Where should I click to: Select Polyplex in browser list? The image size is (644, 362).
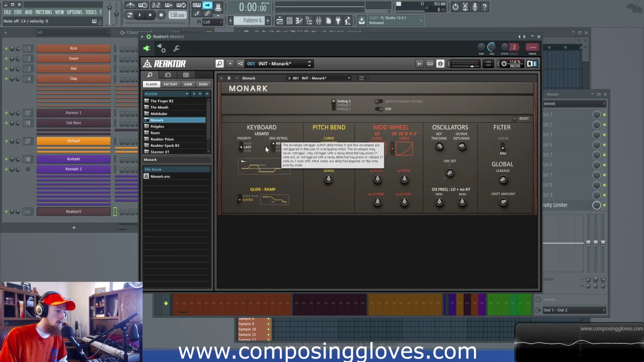175,127
